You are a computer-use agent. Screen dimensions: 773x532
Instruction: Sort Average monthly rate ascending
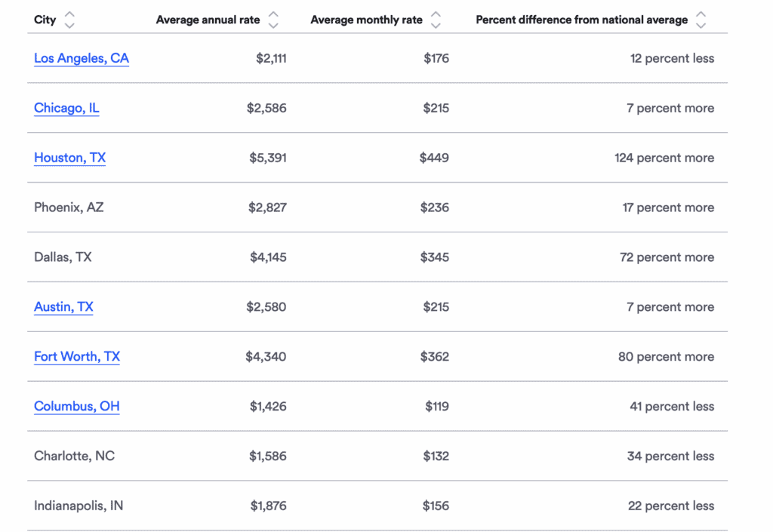[x=436, y=14]
